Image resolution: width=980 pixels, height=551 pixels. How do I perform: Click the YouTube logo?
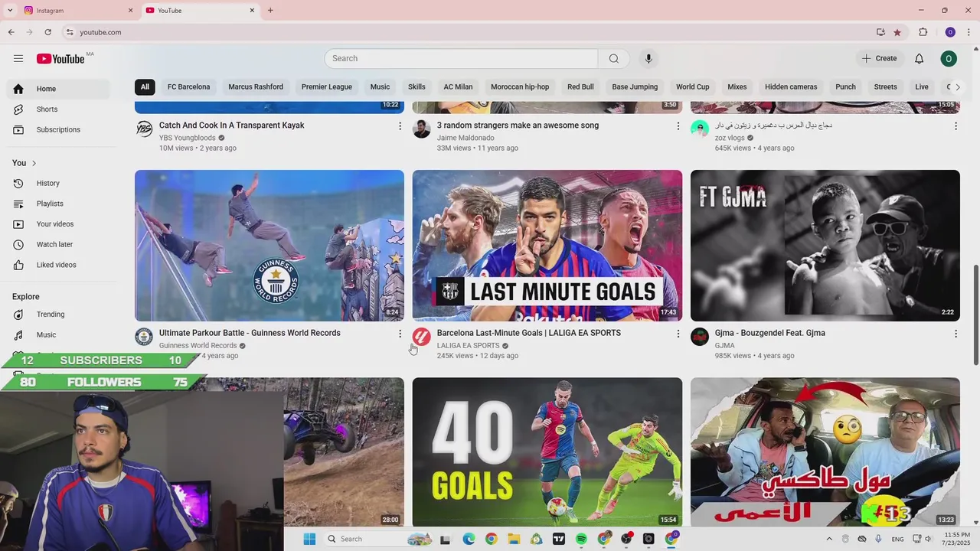pyautogui.click(x=60, y=59)
